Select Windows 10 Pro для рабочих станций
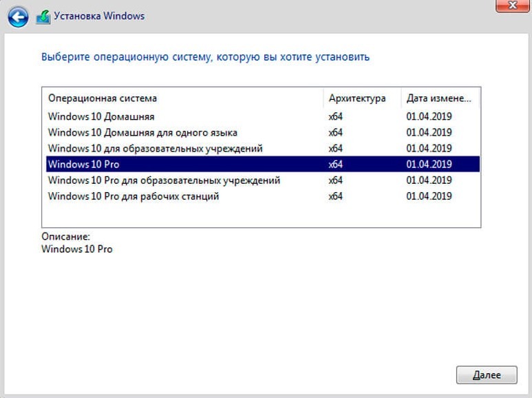Viewport: 532px width, 398px height. (263, 196)
